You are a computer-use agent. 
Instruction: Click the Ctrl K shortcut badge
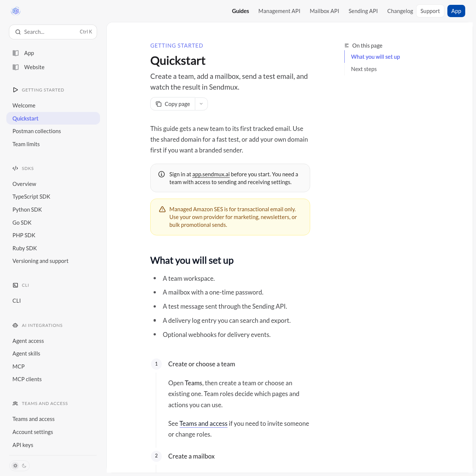[86, 32]
